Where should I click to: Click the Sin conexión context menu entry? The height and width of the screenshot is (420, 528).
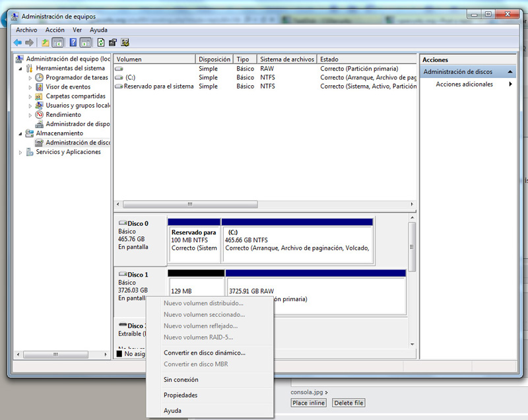[180, 380]
